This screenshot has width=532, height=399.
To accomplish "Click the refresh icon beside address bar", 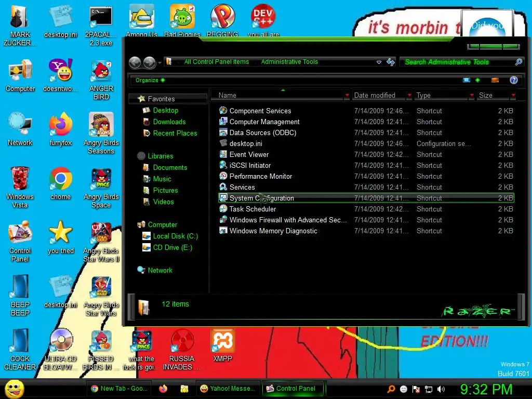I will pyautogui.click(x=391, y=62).
